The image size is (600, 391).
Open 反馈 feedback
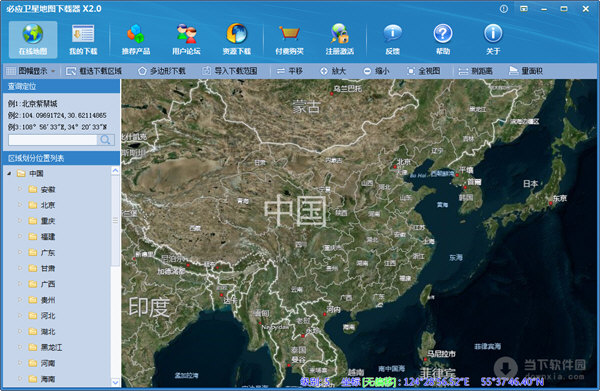click(x=393, y=39)
